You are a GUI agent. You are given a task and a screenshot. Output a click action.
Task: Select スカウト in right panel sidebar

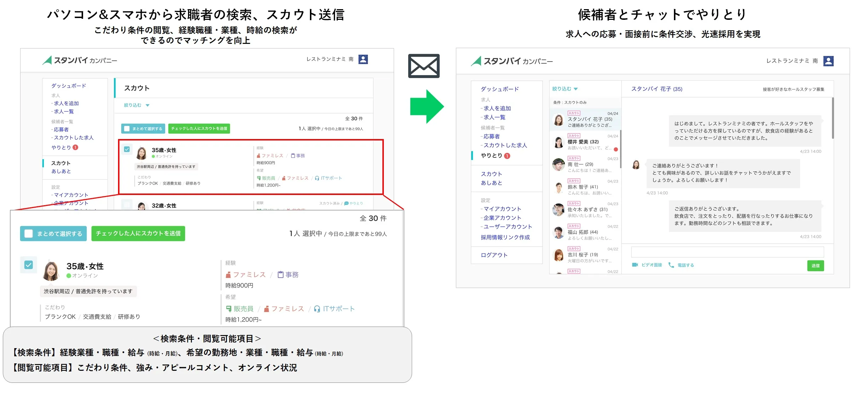491,174
